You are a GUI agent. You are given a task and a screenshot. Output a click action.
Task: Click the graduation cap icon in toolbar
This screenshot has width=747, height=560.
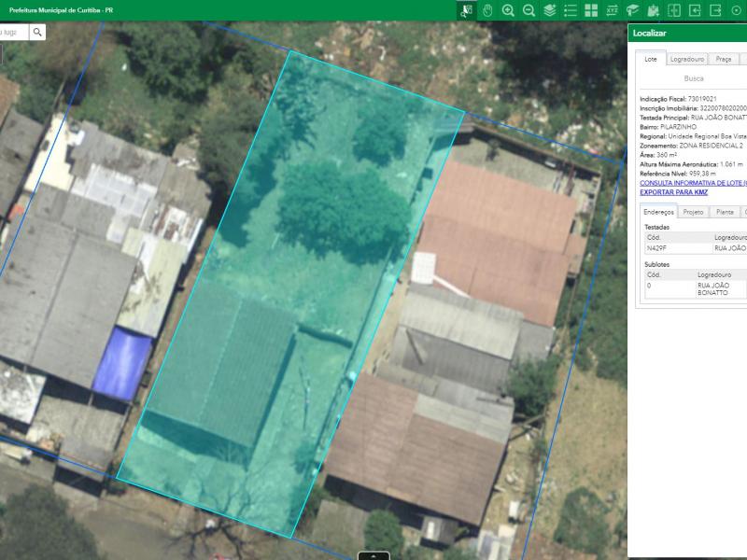click(632, 10)
